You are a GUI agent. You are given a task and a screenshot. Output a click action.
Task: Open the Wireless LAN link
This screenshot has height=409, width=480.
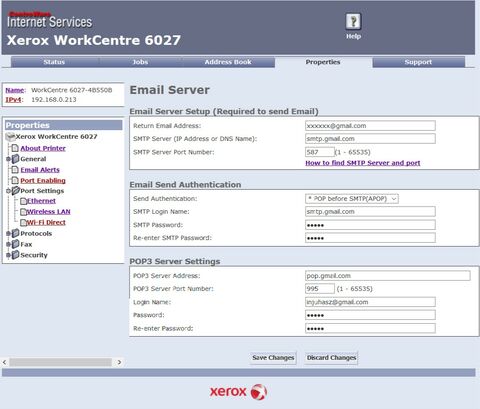[x=48, y=212]
